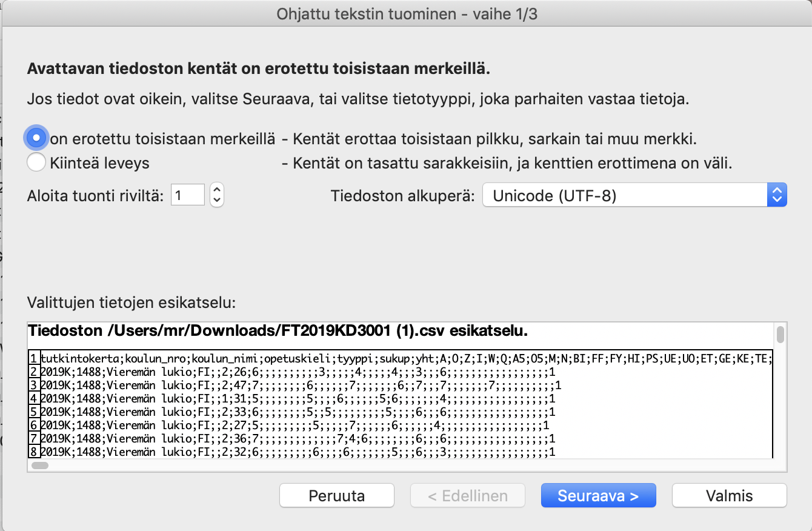Click row 7 in the data preview

[297, 438]
